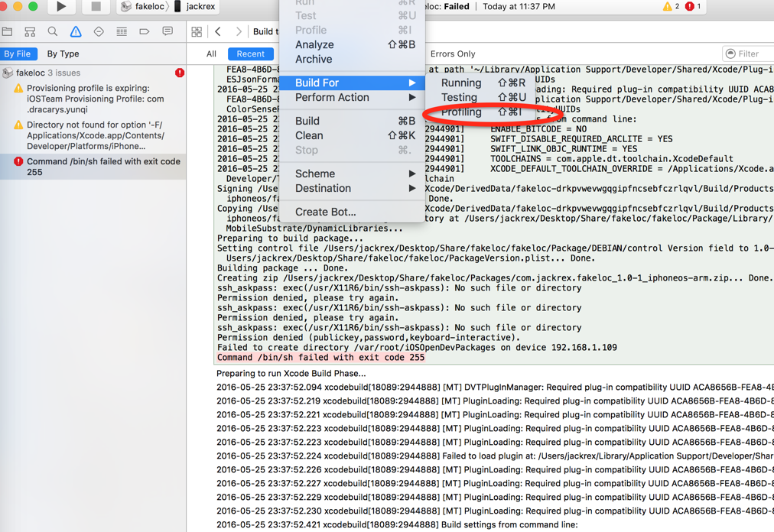Choose Profiling from Build For submenu
This screenshot has height=532, width=774.
tap(462, 112)
